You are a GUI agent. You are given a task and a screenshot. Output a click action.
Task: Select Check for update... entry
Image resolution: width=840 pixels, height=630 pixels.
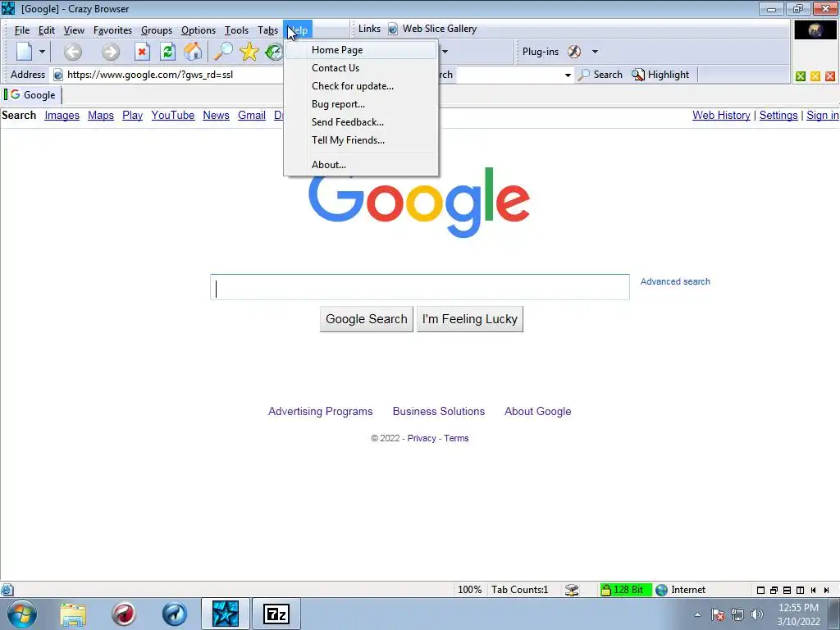click(x=361, y=86)
